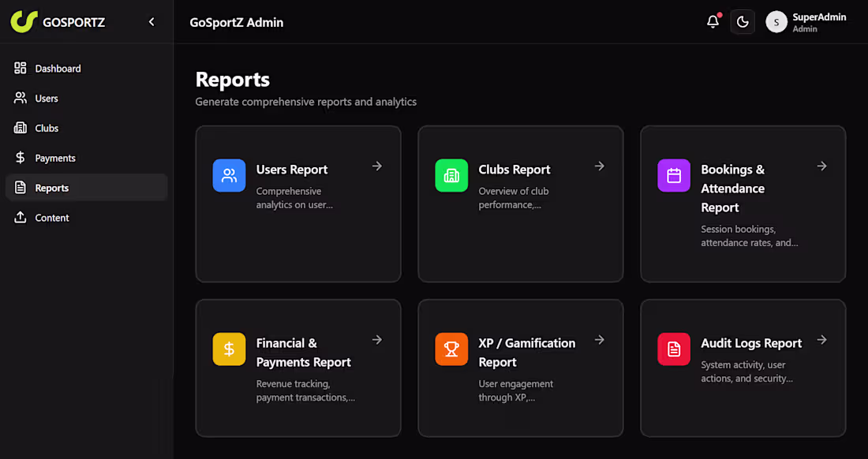
Task: Toggle dark mode with the moon icon
Action: click(x=743, y=22)
